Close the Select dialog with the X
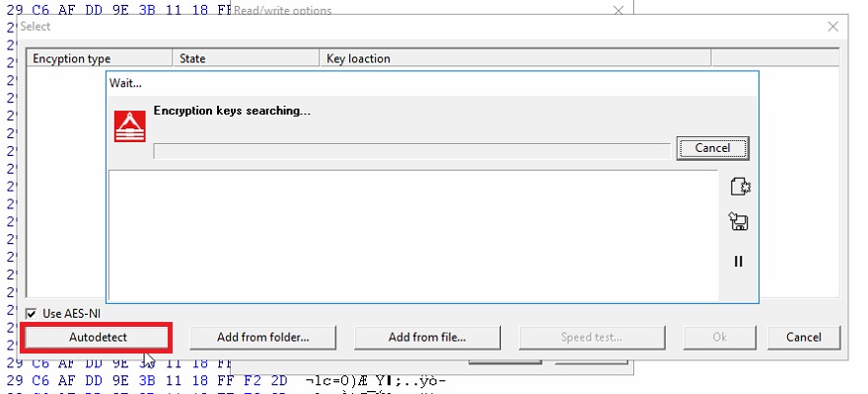 click(832, 27)
